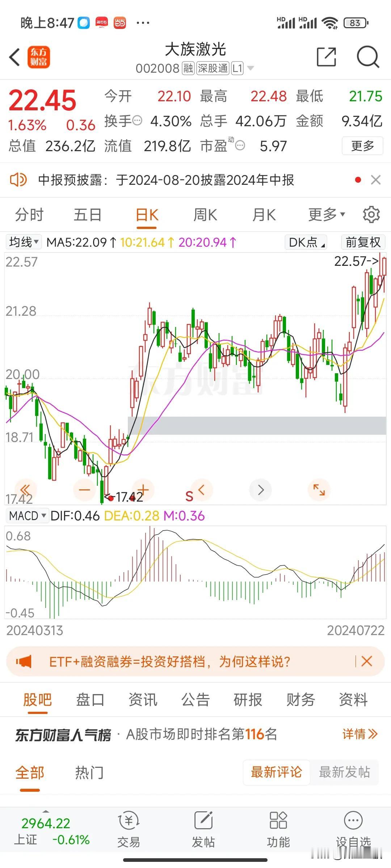Show more quote data with 更多 button

coord(362,146)
